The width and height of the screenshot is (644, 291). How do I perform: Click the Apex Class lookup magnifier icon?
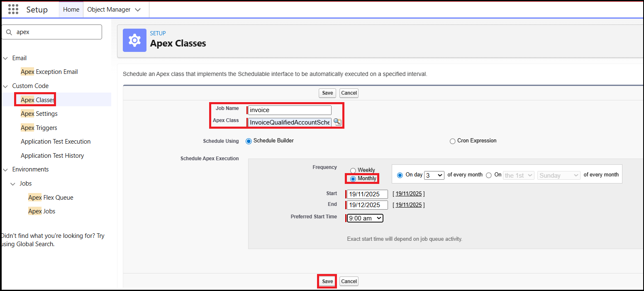(x=337, y=122)
